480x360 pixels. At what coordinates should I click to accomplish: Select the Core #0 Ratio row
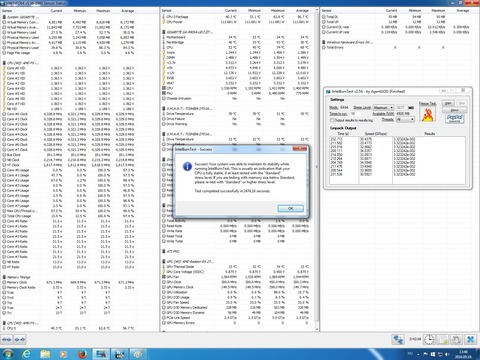coord(68,221)
